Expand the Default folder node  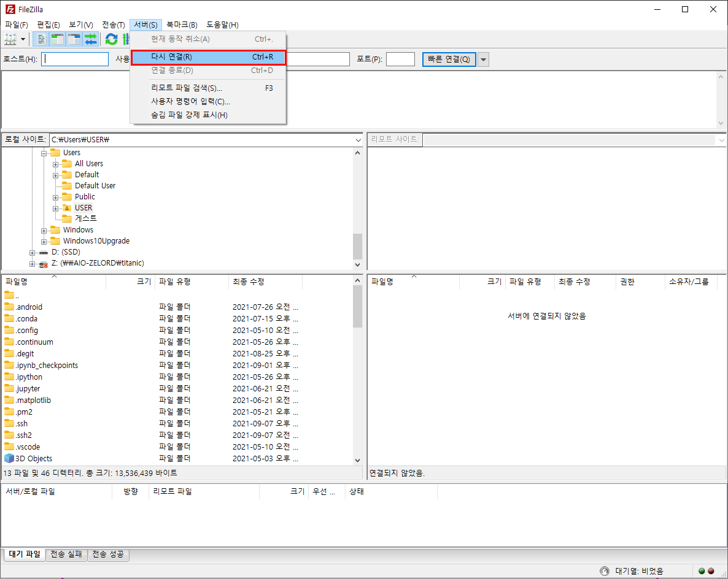[x=55, y=175]
